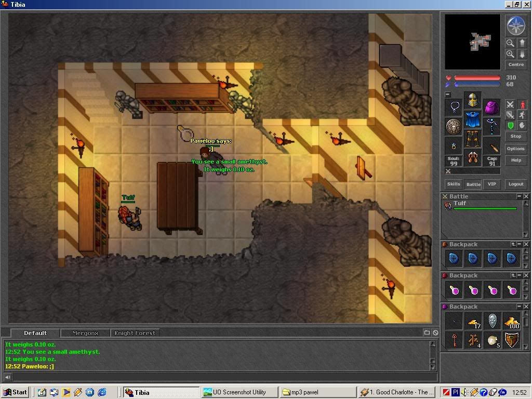Go up one level in first Backpack
Image resolution: width=532 pixels, height=399 pixels.
[x=513, y=244]
